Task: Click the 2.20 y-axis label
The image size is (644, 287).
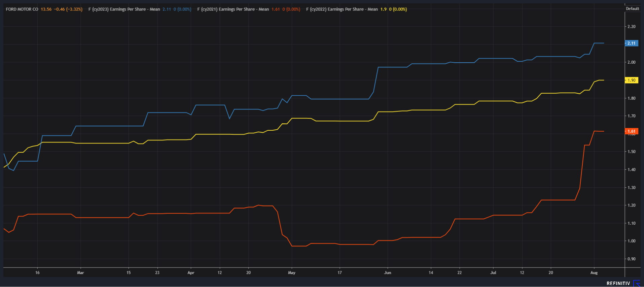Action: tap(632, 27)
